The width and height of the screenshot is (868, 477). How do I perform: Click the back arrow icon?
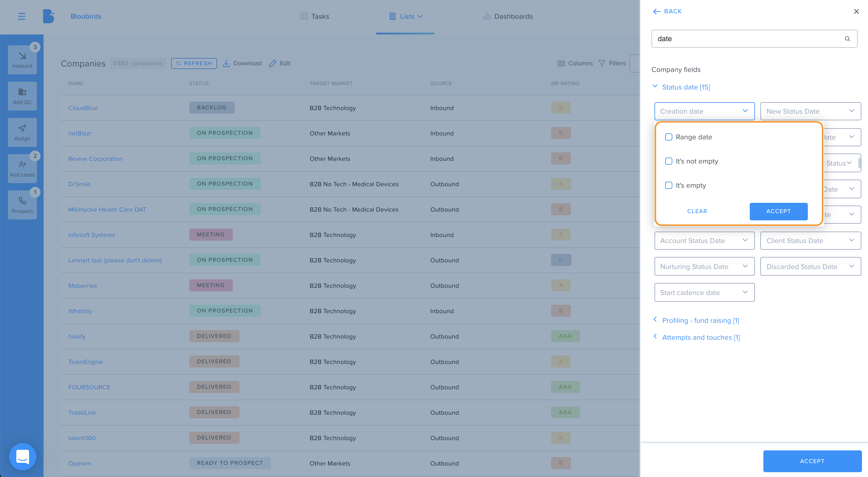[656, 11]
